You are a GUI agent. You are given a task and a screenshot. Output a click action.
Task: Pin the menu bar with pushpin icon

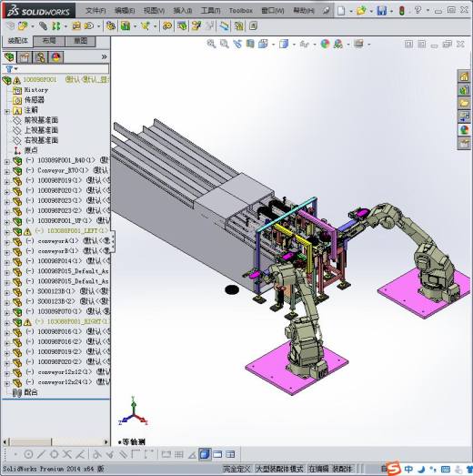[x=327, y=11]
